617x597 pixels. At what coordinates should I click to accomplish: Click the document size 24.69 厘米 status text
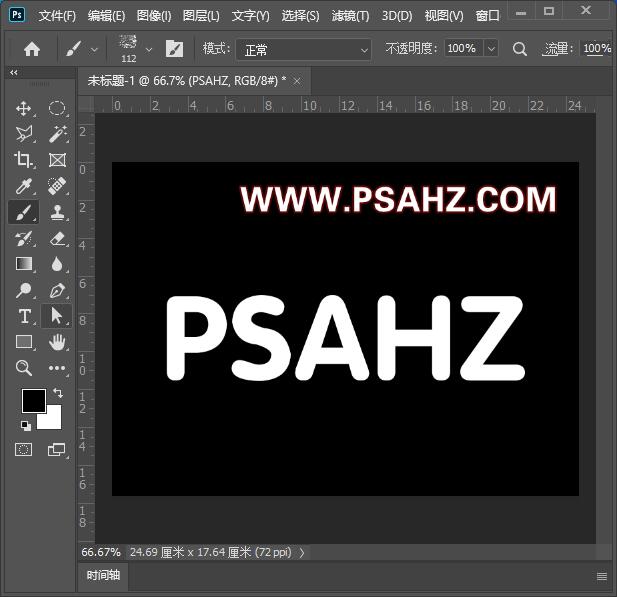point(211,552)
